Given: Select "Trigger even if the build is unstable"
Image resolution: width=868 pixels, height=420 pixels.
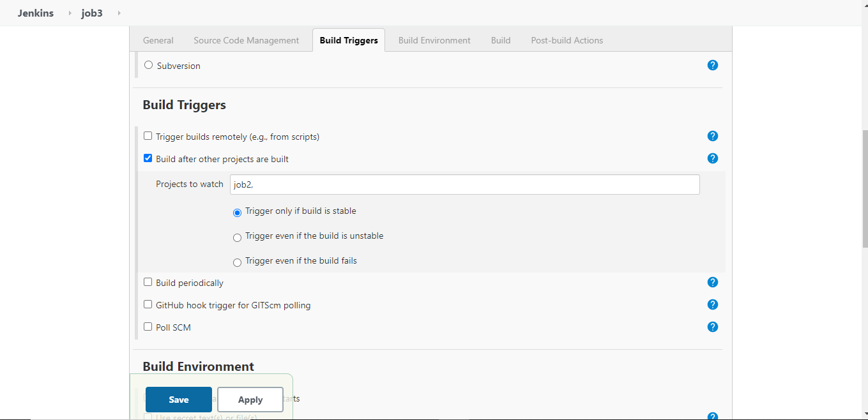Looking at the screenshot, I should (x=237, y=237).
